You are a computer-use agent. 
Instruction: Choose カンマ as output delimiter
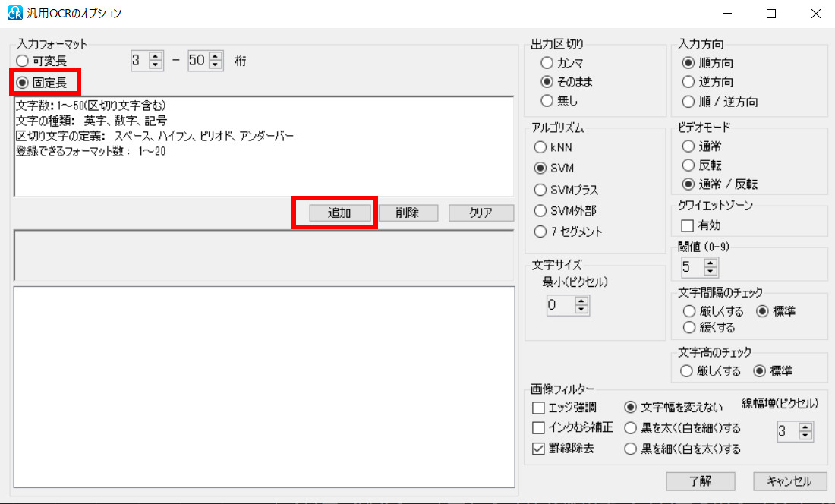[547, 64]
